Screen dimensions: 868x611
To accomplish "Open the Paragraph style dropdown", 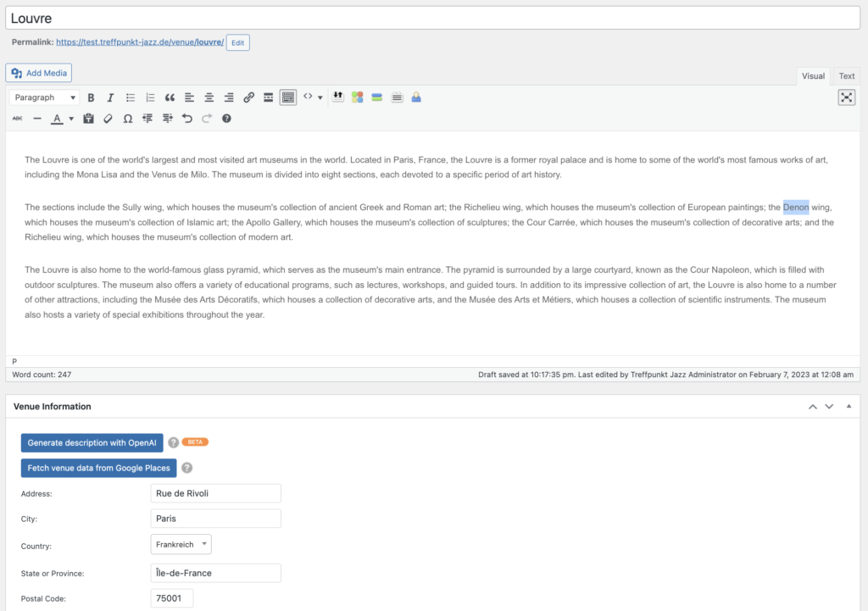I will point(43,97).
